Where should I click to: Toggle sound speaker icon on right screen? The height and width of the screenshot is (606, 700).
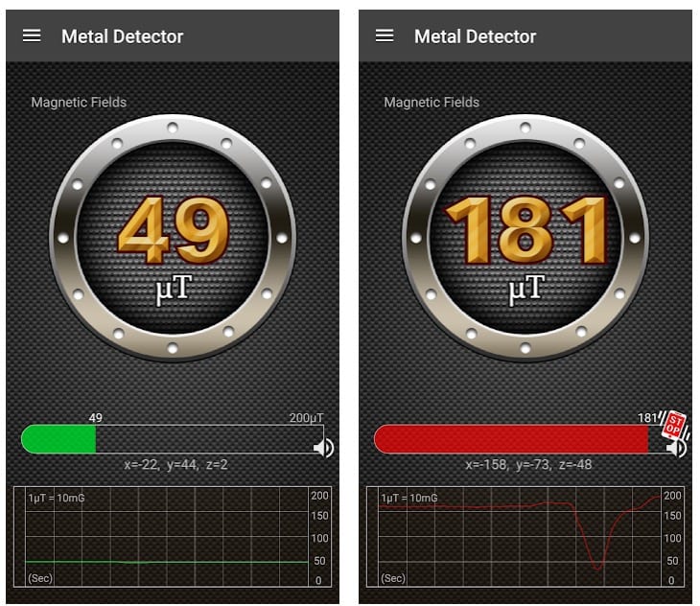click(x=677, y=449)
